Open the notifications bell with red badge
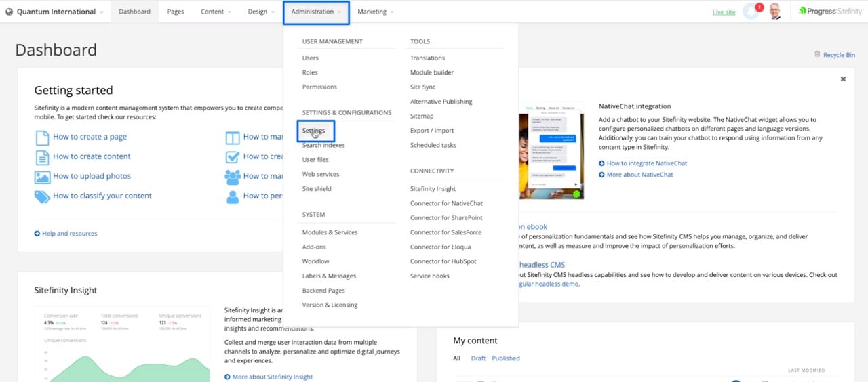 753,11
